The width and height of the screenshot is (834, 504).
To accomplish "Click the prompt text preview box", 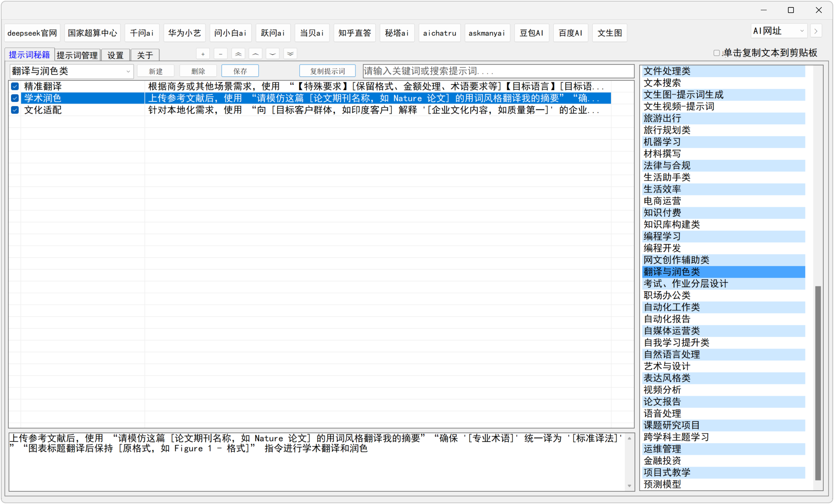I will coord(317,462).
